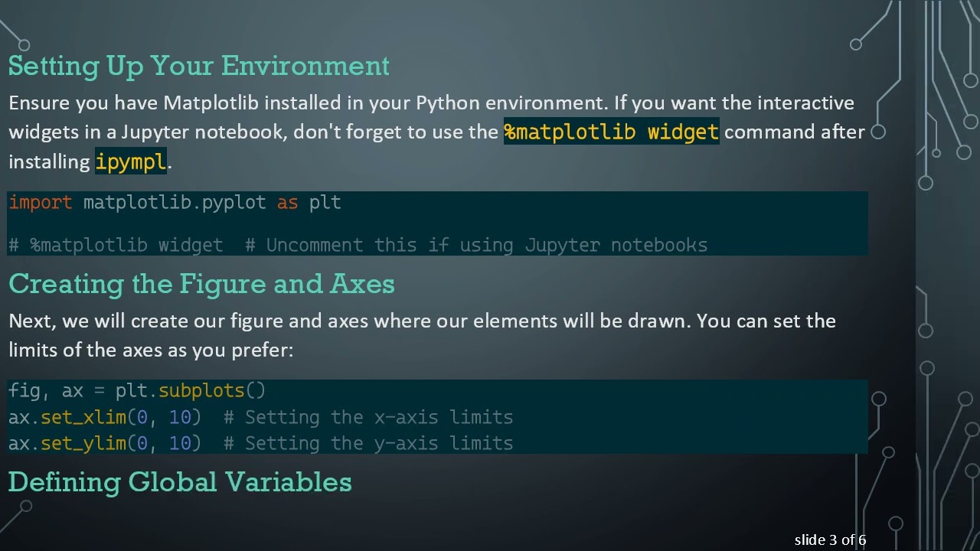Click the paragraph beginning "Ensure you have Matplotlib"

pyautogui.click(x=431, y=103)
